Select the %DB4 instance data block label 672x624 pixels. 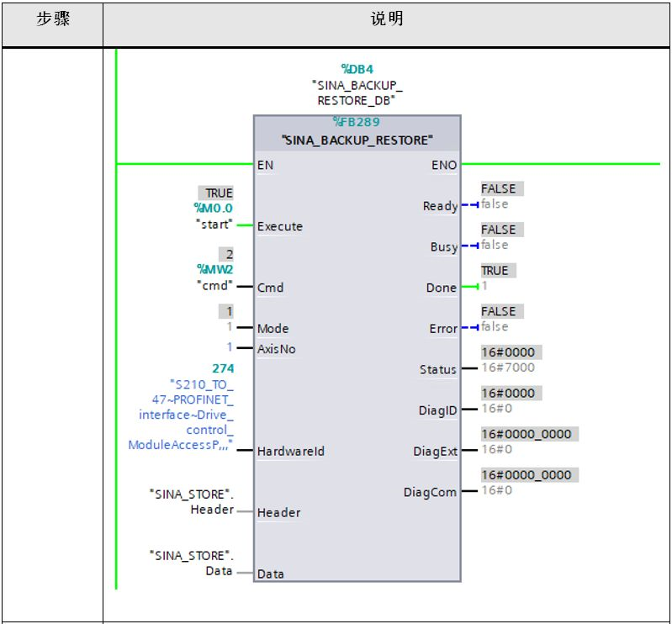(357, 69)
